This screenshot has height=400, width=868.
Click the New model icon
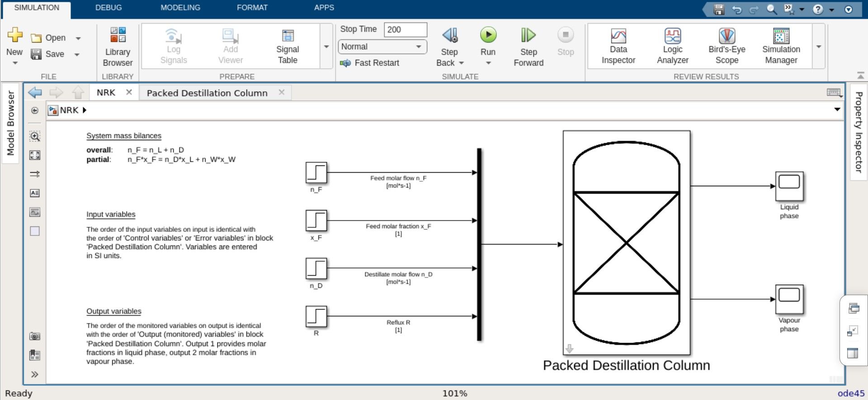pos(14,35)
